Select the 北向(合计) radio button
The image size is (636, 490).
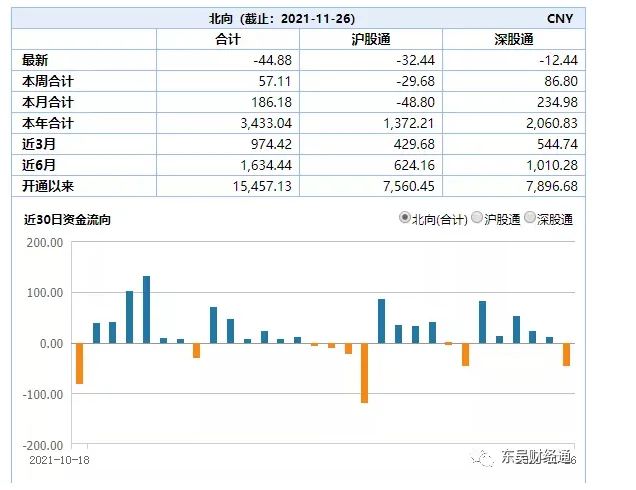tap(405, 218)
